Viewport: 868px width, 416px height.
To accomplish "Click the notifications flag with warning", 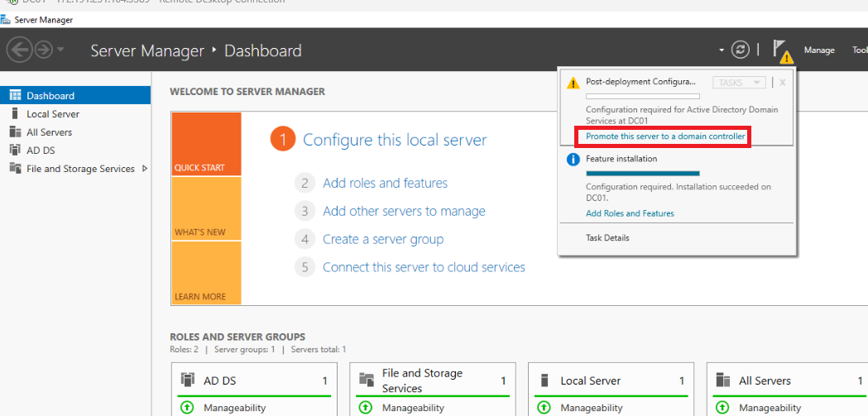I will 782,50.
